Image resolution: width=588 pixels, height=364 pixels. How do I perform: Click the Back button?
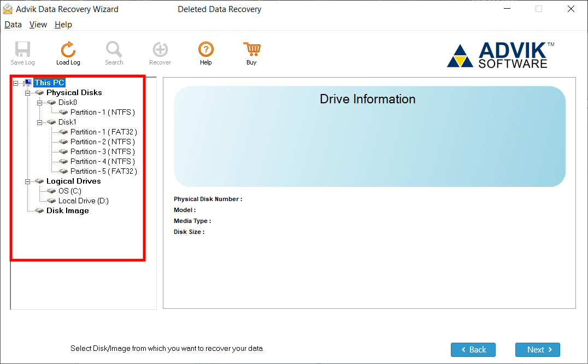(x=473, y=350)
